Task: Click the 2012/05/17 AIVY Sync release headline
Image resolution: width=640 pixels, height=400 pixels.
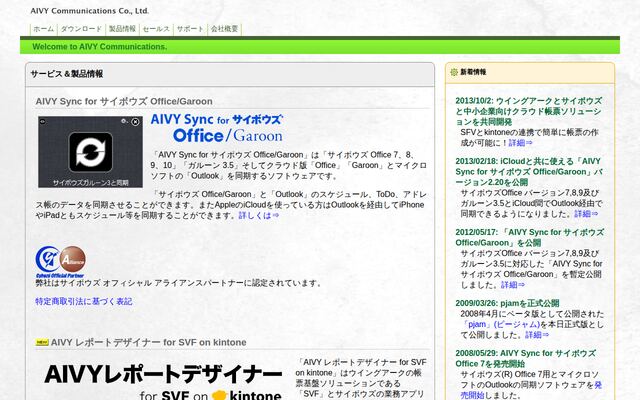Action: pos(529,237)
